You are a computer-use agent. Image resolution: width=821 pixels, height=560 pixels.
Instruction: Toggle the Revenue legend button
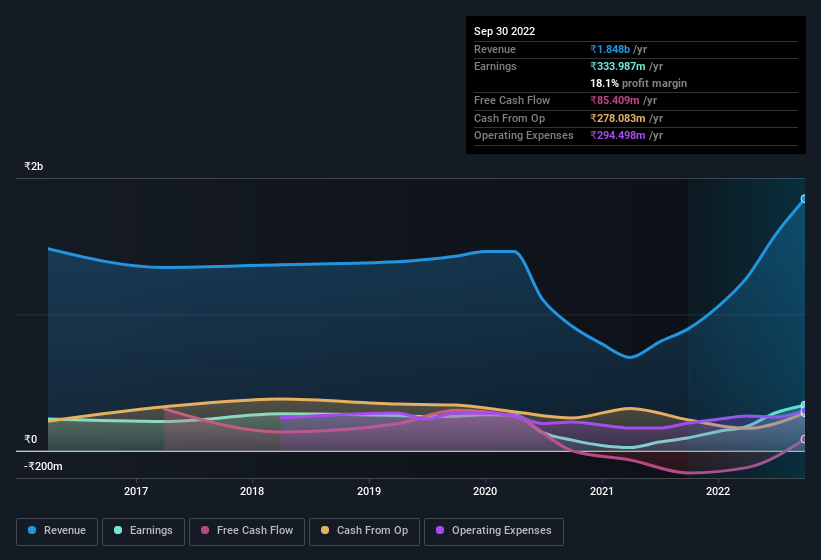coord(57,531)
